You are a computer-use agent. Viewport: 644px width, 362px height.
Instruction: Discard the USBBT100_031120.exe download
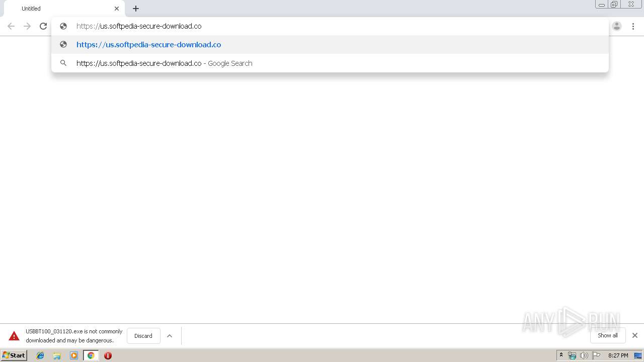143,336
